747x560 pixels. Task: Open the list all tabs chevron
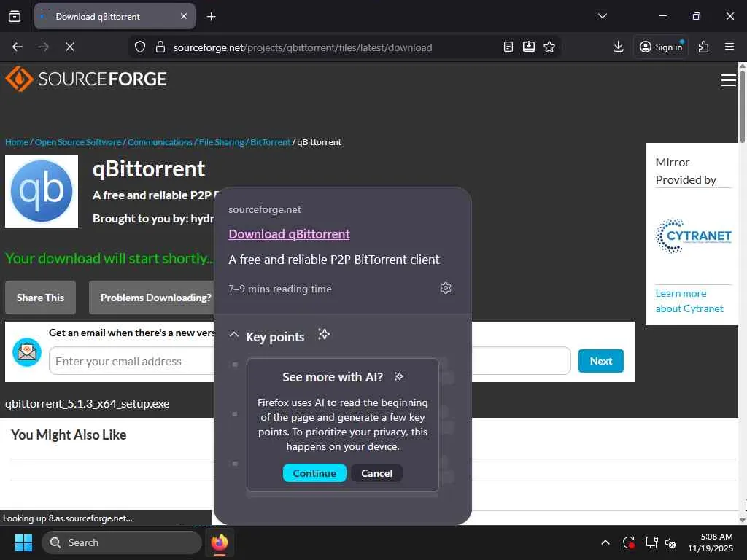[x=602, y=16]
